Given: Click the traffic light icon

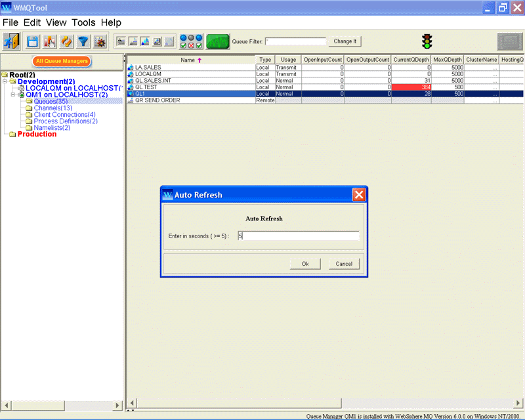Looking at the screenshot, I should (x=427, y=41).
